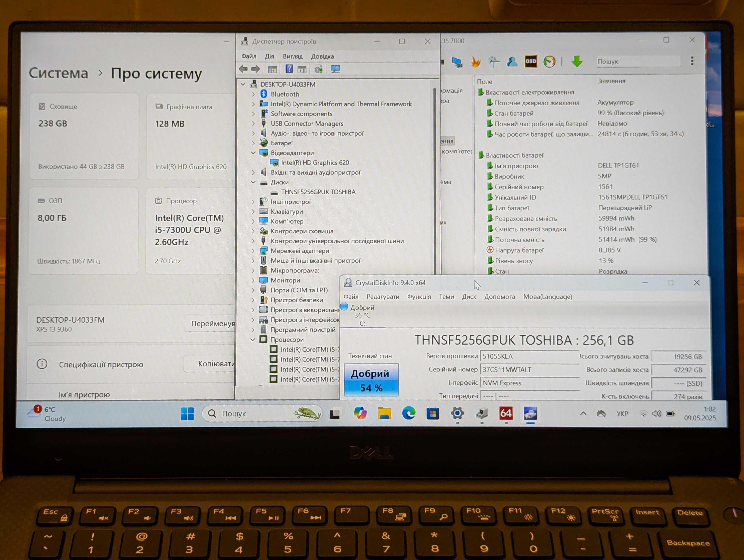Open Дія menu in Device Manager
The height and width of the screenshot is (560, 744).
pos(269,56)
